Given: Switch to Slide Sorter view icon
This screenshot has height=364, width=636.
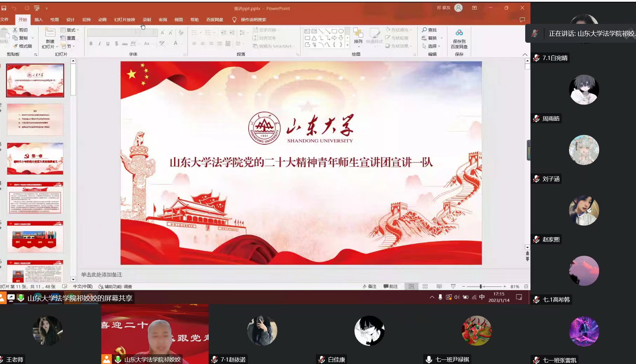Looking at the screenshot, I should point(425,287).
